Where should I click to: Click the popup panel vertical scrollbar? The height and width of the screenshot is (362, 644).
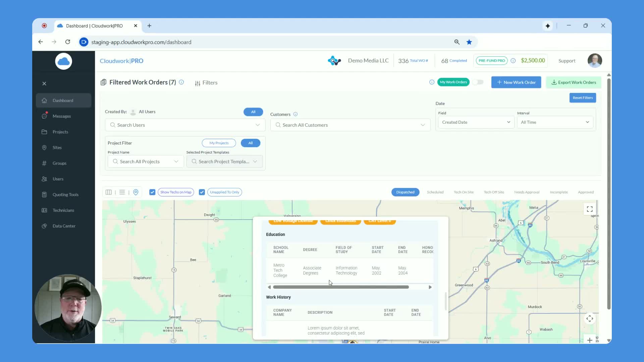[x=446, y=301]
